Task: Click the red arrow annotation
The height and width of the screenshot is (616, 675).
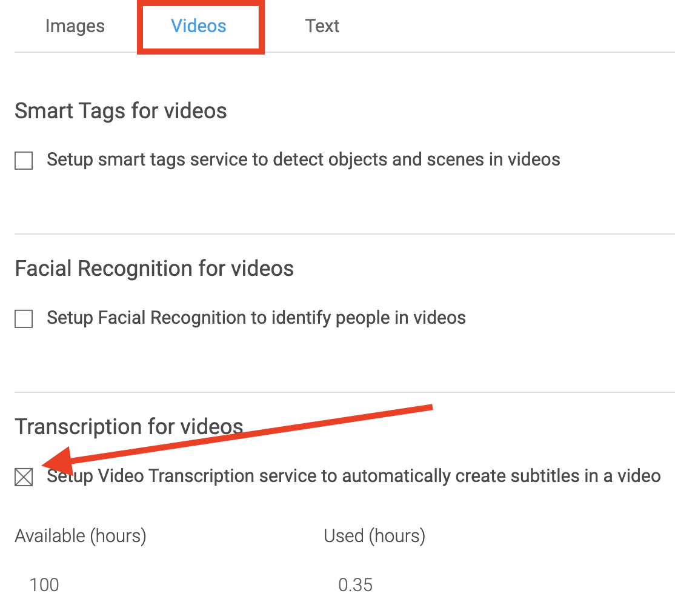Action: click(x=242, y=435)
